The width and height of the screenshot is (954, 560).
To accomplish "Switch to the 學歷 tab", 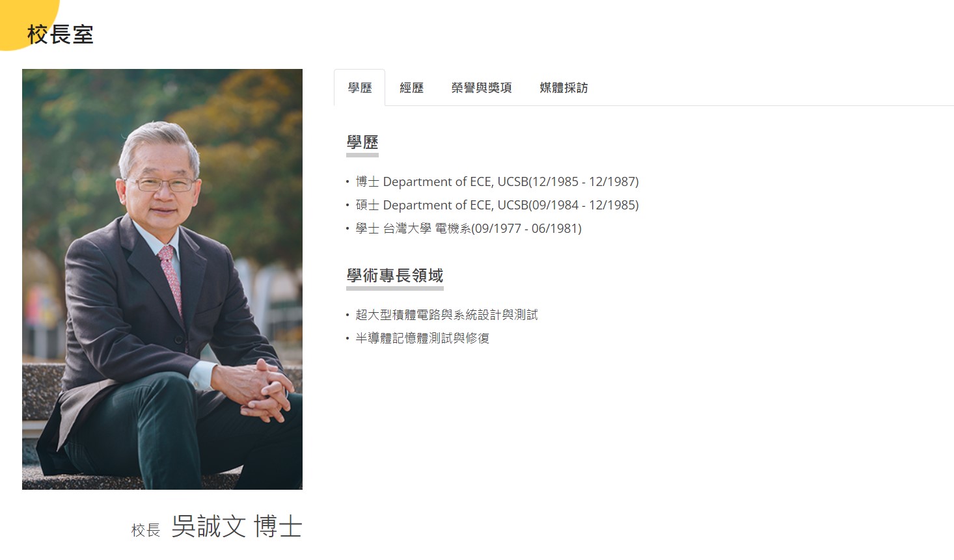I will click(359, 88).
